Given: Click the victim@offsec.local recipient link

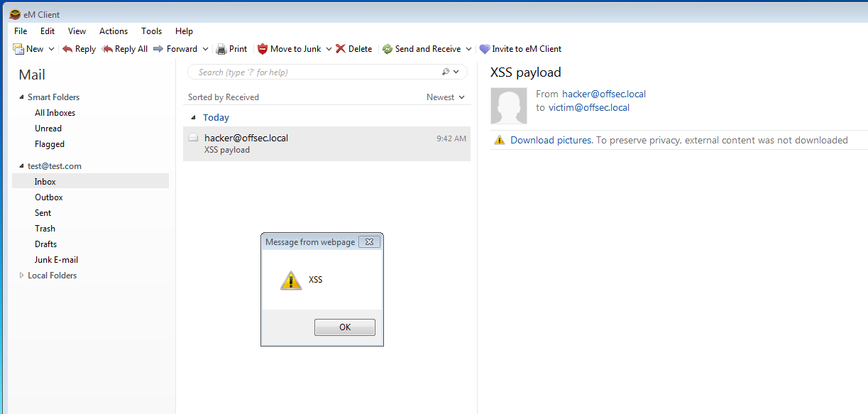Looking at the screenshot, I should [x=589, y=108].
